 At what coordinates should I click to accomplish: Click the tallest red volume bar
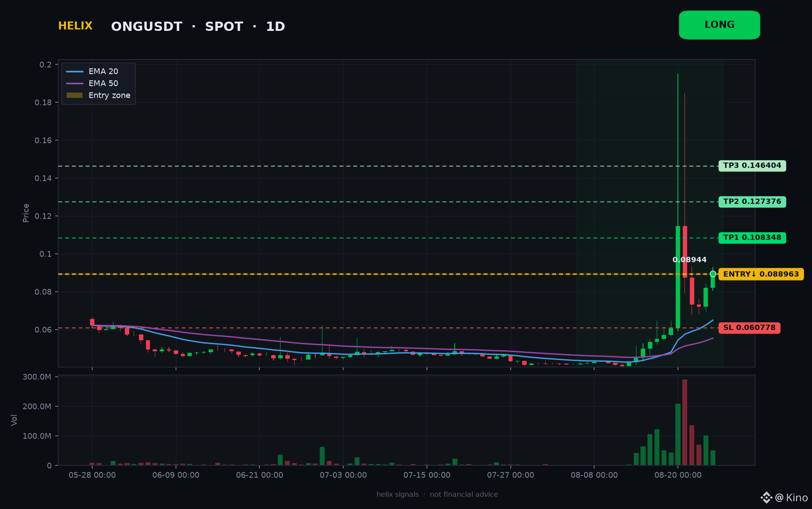(685, 422)
